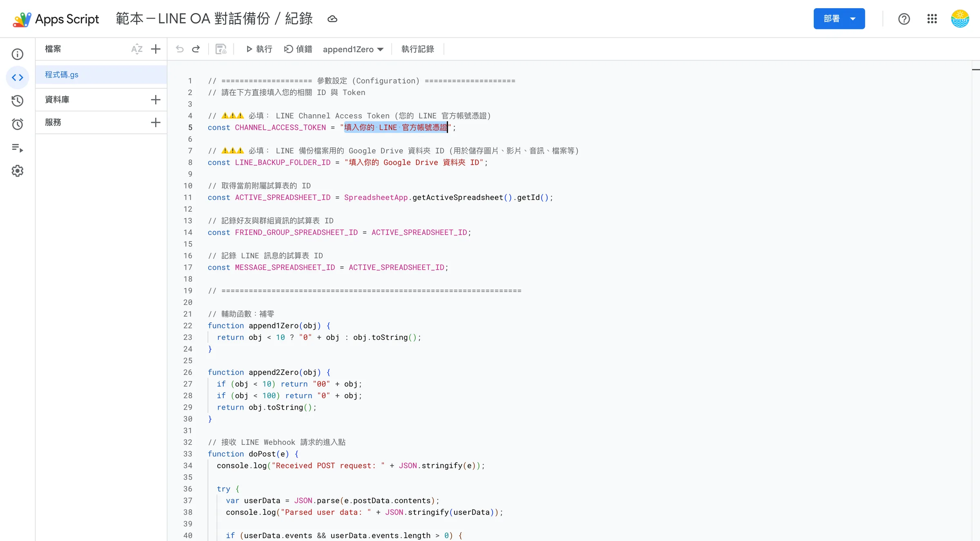The image size is (980, 541).
Task: Click FRIEND_GROUP_SPREADSHEET_ID on line 14
Action: 296,232
